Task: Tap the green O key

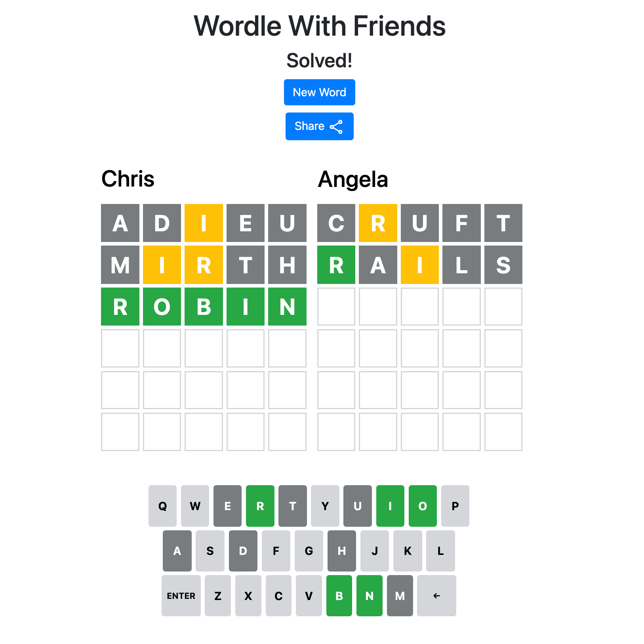Action: [423, 506]
